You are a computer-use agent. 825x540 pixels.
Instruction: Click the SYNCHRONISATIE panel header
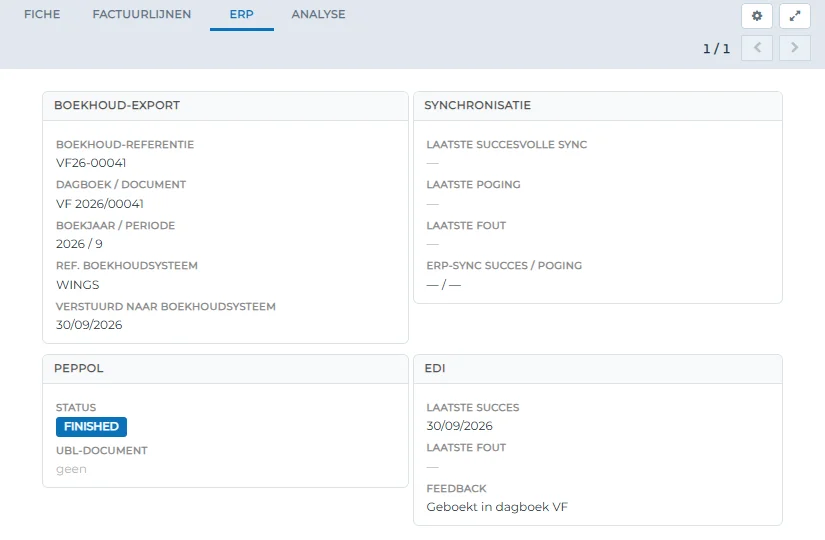pyautogui.click(x=598, y=106)
